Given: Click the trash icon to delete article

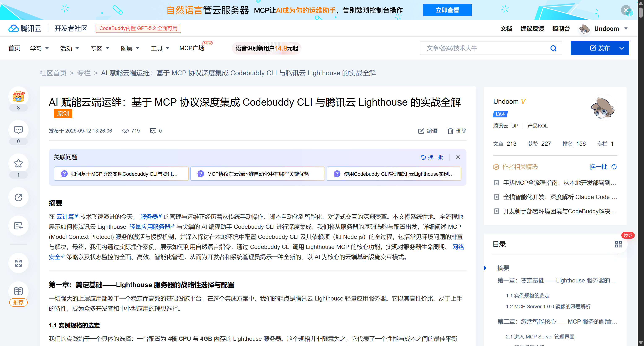Looking at the screenshot, I should (450, 131).
